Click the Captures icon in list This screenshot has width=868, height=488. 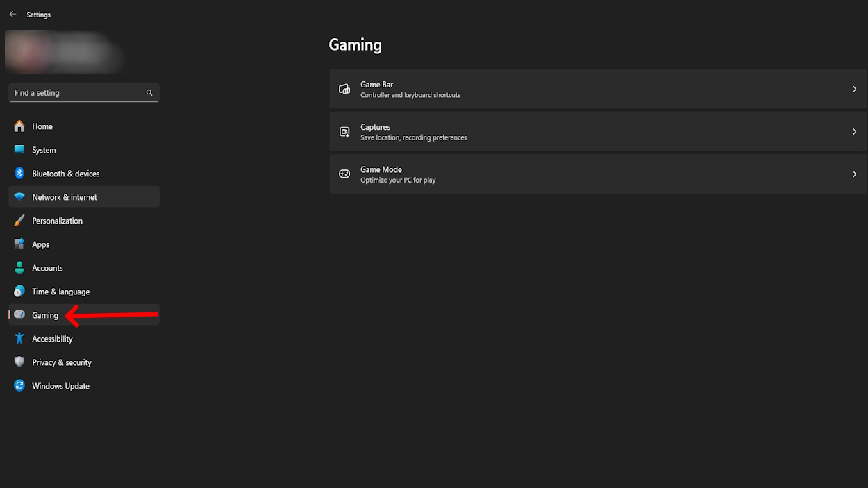pos(344,132)
